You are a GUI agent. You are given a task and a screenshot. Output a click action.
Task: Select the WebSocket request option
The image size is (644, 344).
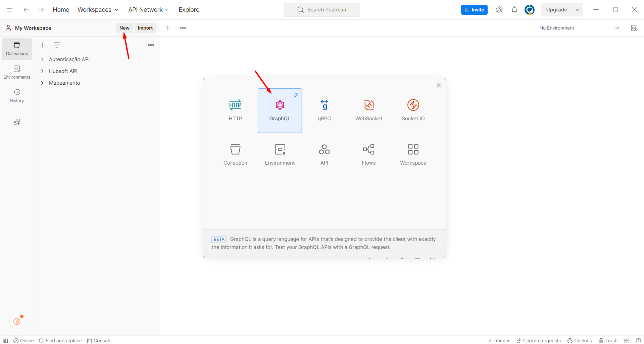tap(368, 111)
